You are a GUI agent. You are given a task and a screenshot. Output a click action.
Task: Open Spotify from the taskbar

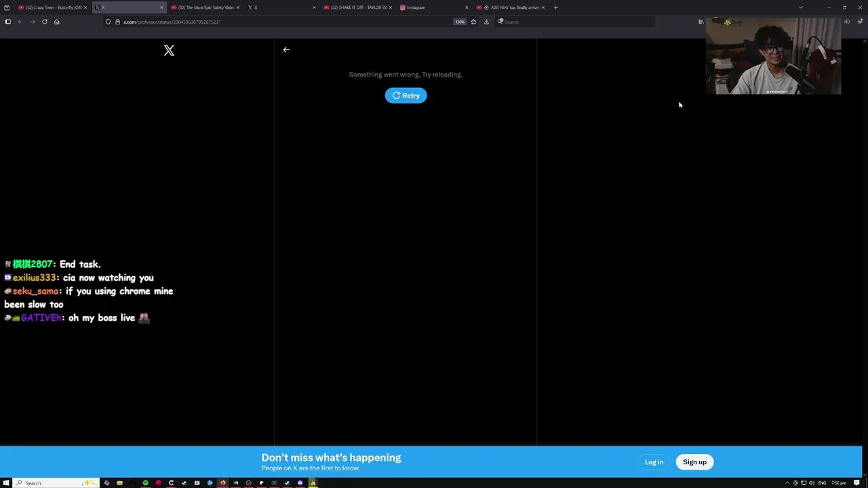pos(145,483)
